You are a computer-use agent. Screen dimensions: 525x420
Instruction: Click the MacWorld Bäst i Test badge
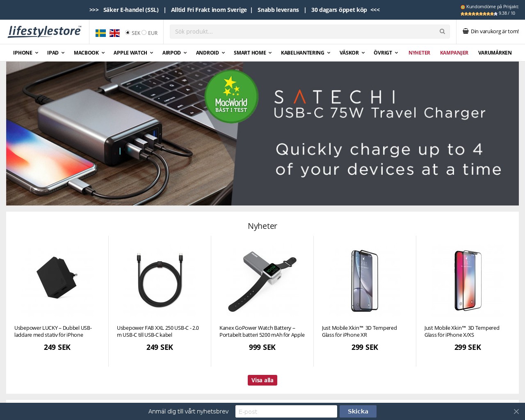(231, 96)
